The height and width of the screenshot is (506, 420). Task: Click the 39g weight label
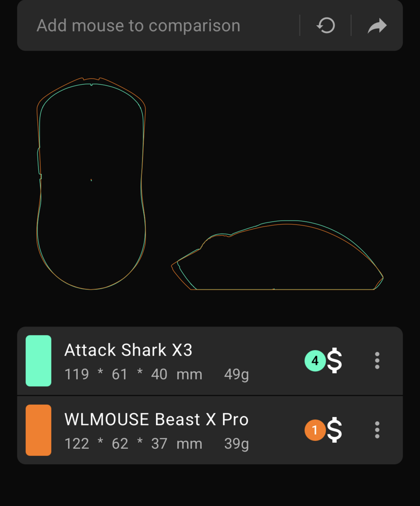(x=236, y=444)
